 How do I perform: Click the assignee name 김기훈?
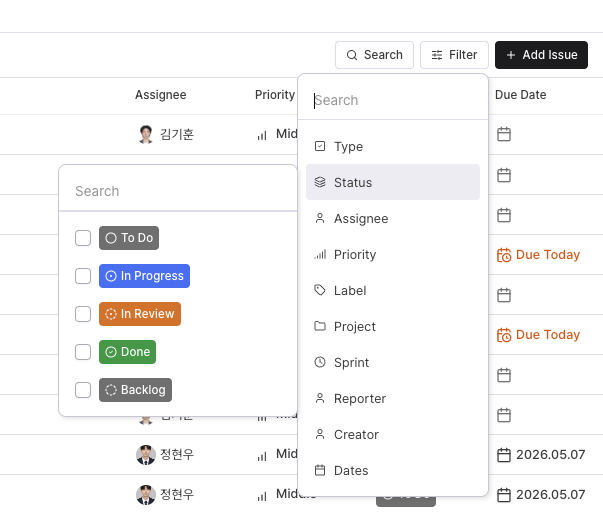pos(177,134)
